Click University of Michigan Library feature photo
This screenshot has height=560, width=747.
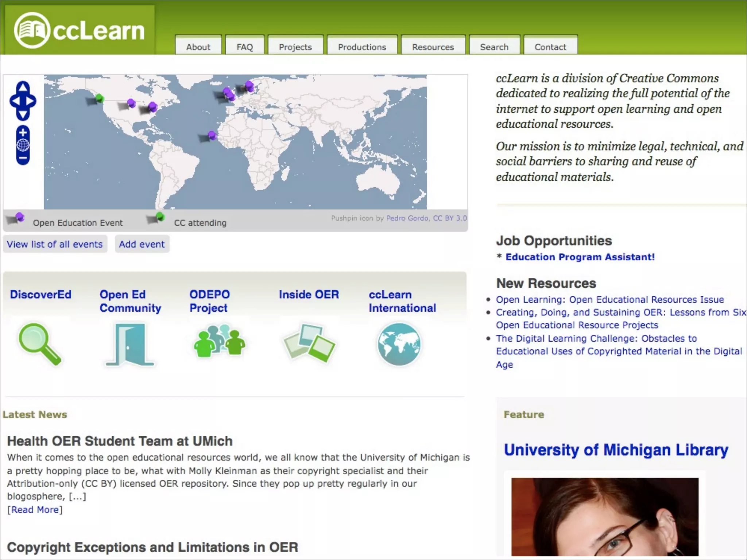[604, 516]
